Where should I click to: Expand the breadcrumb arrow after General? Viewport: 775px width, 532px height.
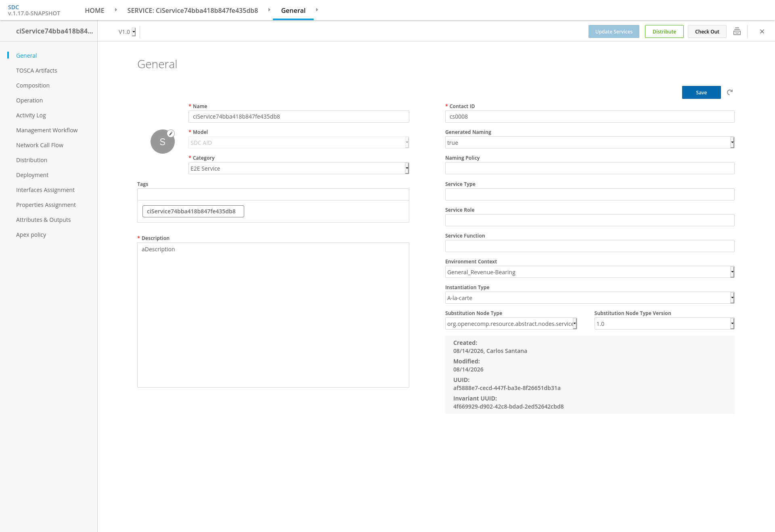(317, 10)
